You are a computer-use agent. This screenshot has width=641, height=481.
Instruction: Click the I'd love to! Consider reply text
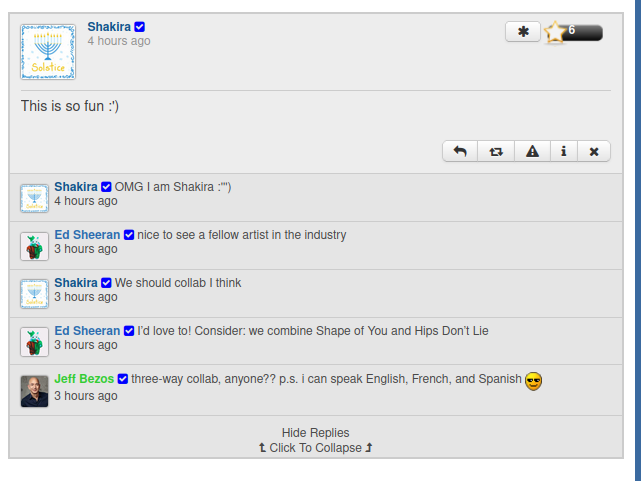313,331
